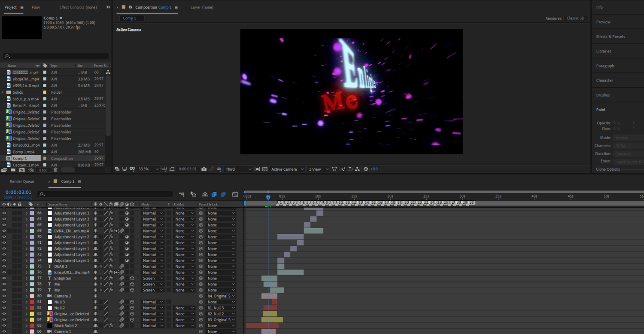The image size is (644, 334).
Task: Open the composition flowchart icon in the timeline
Action: coord(182,194)
